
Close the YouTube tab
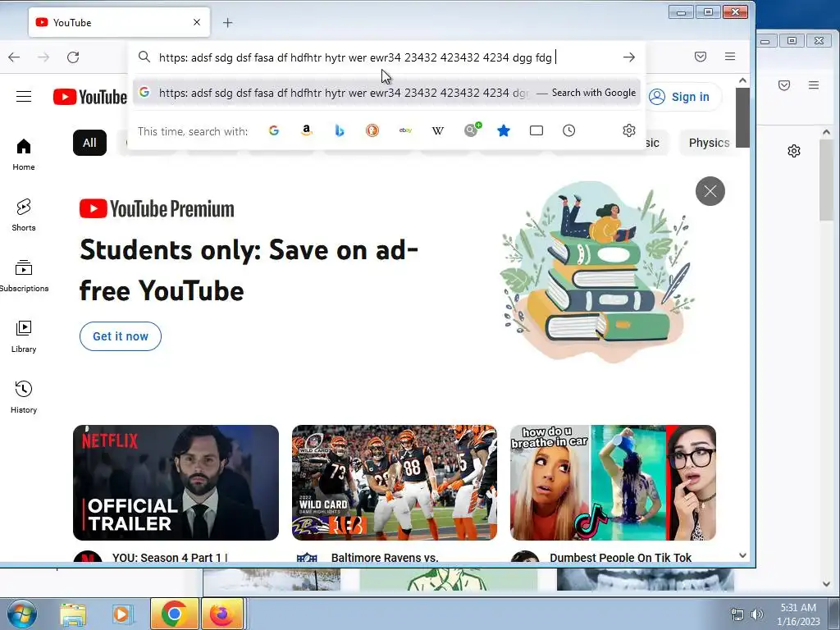(197, 22)
